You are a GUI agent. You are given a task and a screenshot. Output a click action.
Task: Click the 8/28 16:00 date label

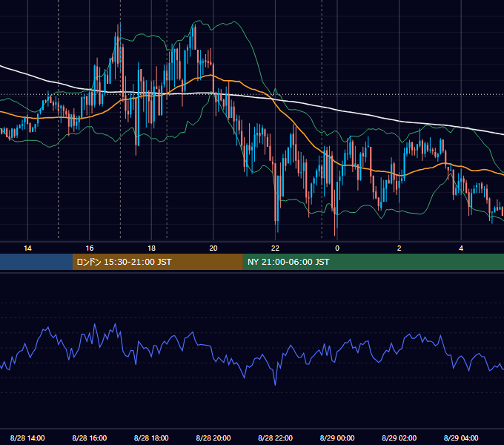90,438
